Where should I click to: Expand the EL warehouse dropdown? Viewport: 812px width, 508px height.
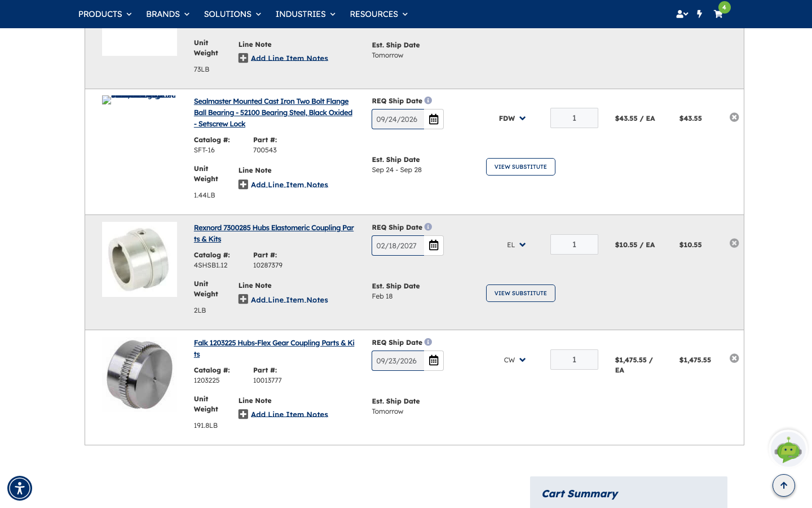[x=516, y=245]
